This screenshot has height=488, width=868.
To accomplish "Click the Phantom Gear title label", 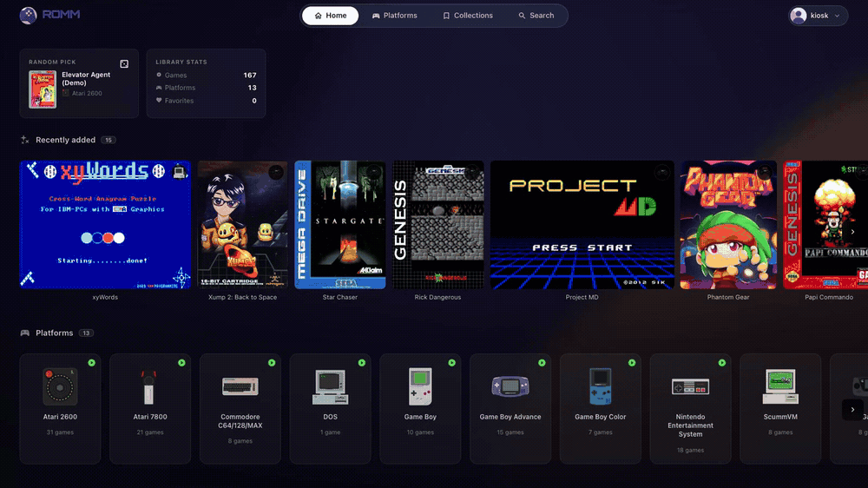I will point(728,298).
